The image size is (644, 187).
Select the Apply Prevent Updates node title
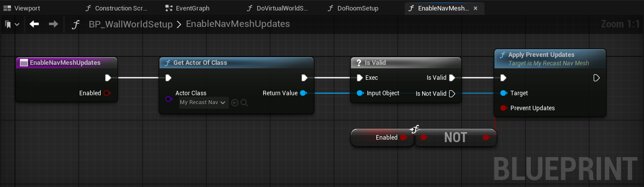click(541, 55)
